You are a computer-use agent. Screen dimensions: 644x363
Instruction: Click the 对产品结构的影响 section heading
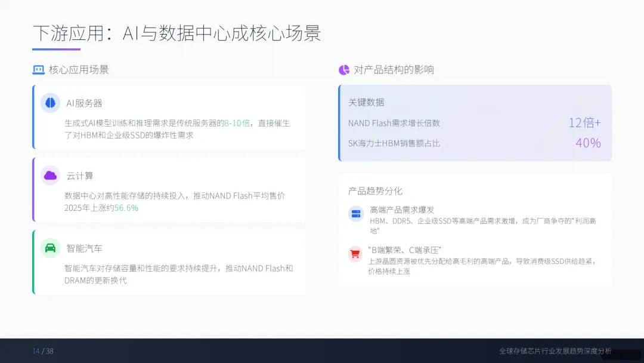(x=394, y=70)
